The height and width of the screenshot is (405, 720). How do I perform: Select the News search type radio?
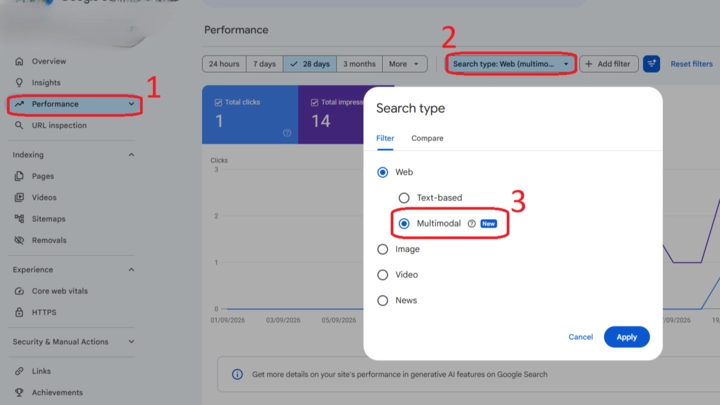click(x=382, y=301)
